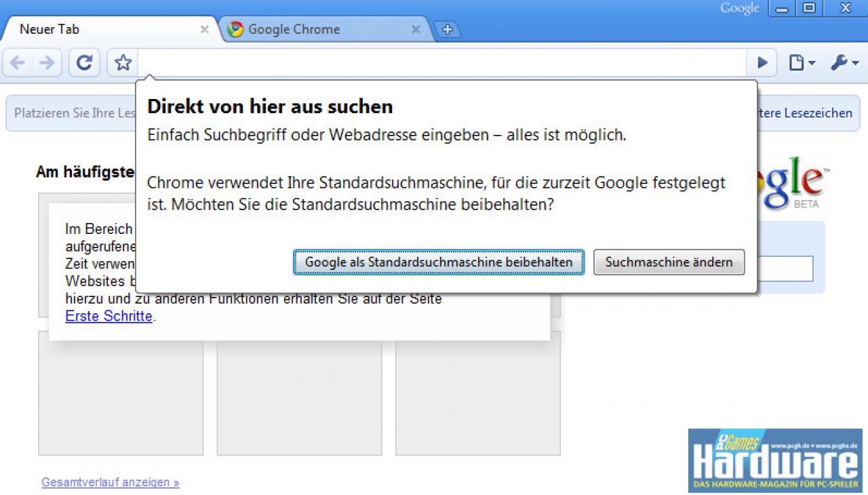Keep Google as Standardsuchmaschine
Screen dimensions: 868x495
[439, 262]
